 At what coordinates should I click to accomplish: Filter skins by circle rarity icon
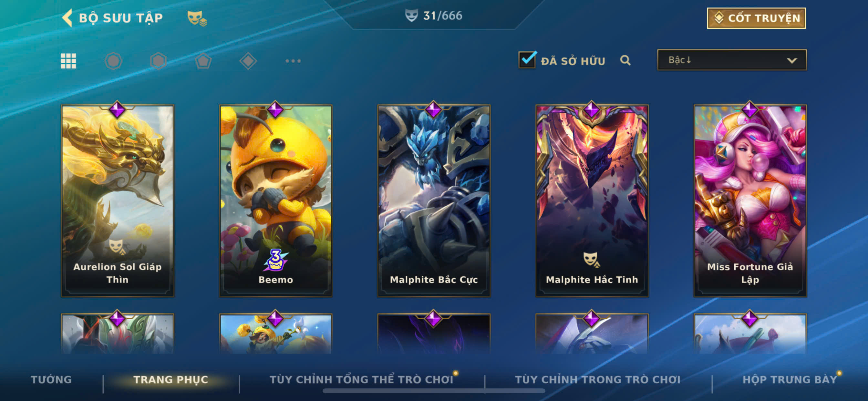[113, 61]
